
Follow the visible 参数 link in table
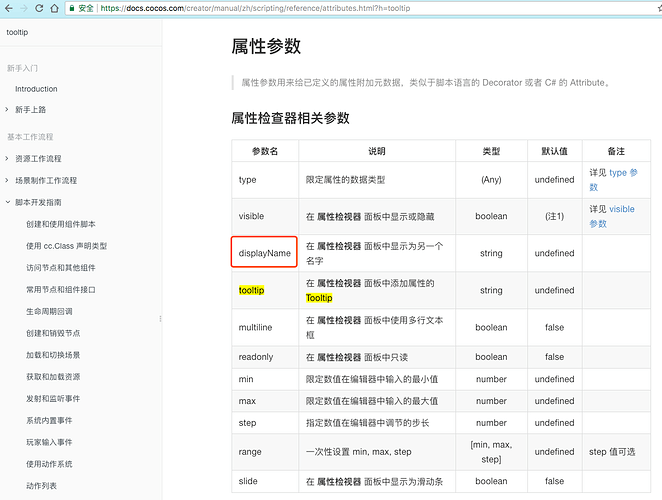click(621, 209)
